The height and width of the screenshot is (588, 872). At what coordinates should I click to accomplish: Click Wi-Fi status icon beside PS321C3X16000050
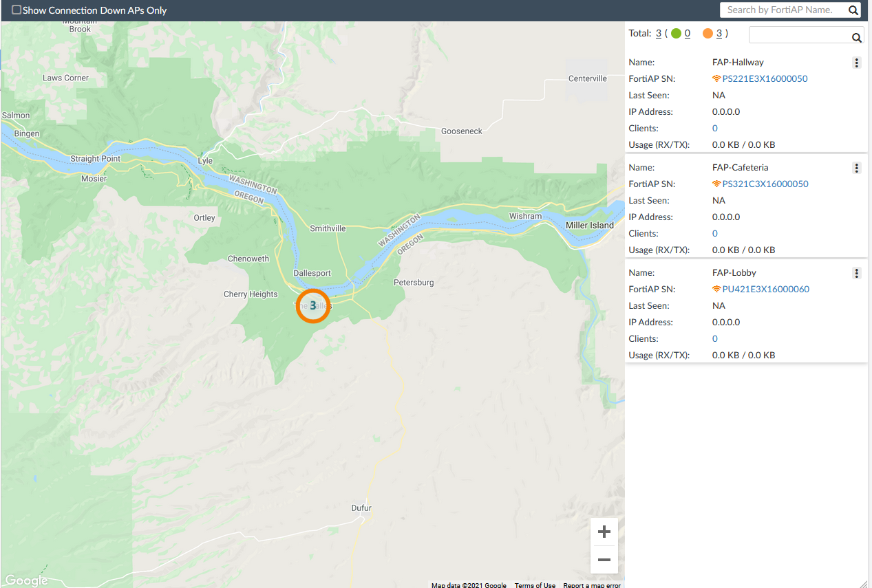coord(716,184)
